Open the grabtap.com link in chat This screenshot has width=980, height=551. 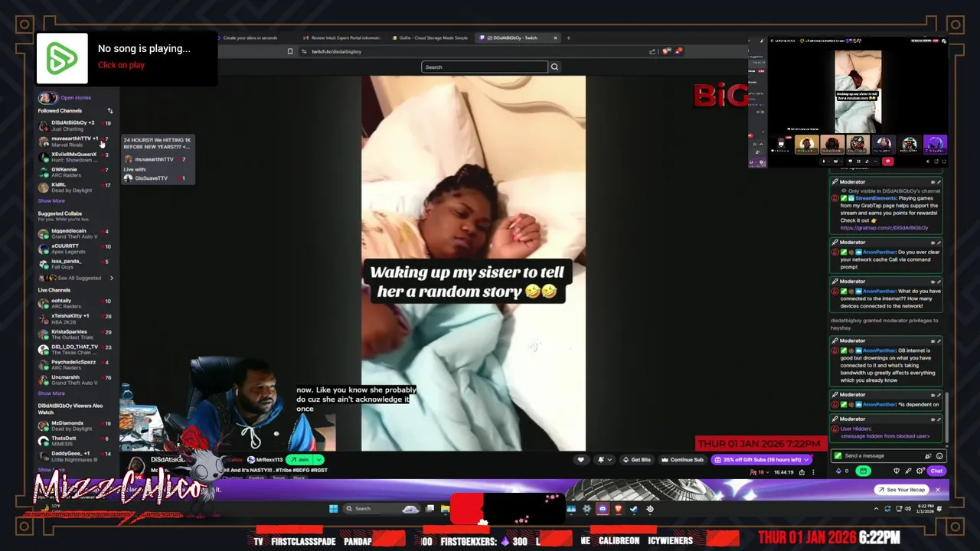point(884,228)
